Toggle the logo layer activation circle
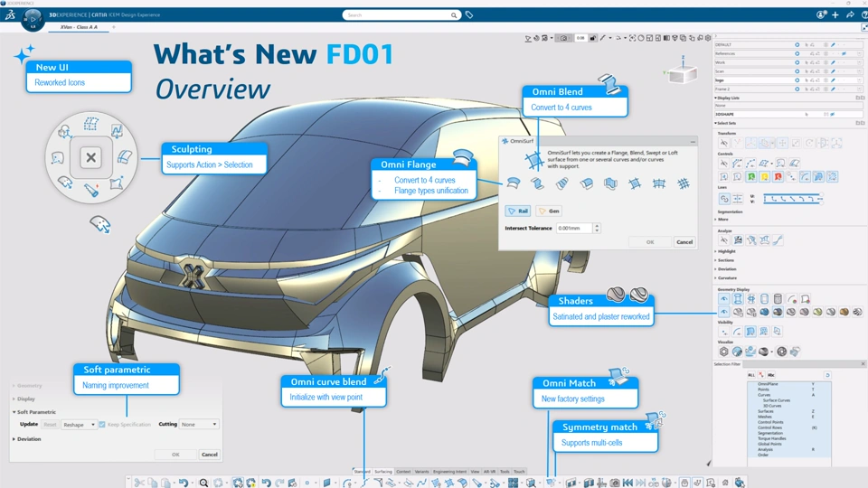 coord(797,80)
